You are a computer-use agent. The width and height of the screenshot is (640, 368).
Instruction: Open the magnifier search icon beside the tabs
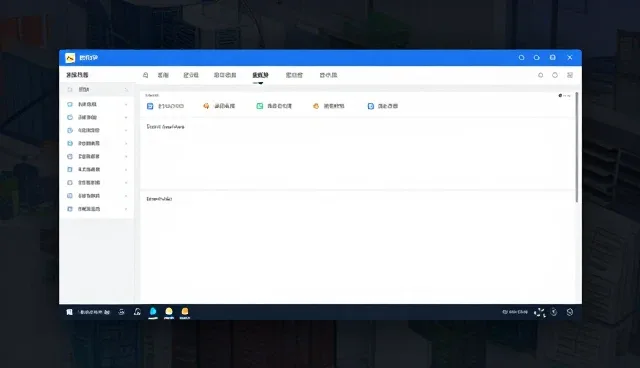tap(146, 75)
